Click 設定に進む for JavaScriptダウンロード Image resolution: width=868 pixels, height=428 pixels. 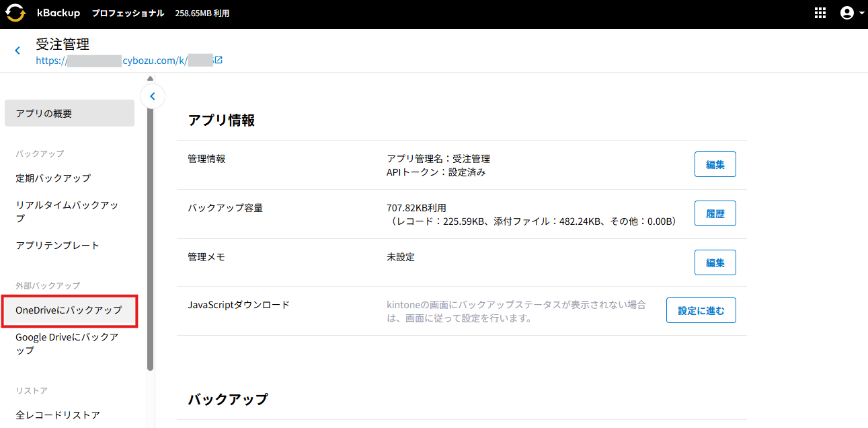click(x=701, y=311)
